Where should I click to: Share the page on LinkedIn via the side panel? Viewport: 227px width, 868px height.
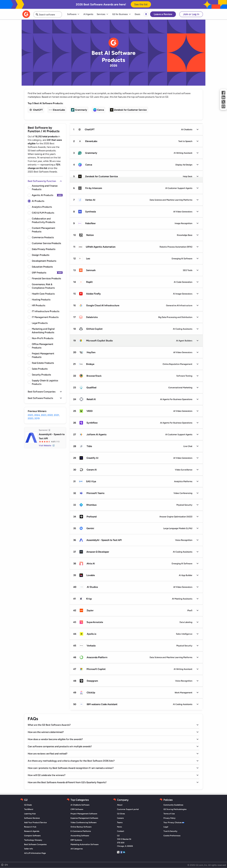pyautogui.click(x=223, y=97)
